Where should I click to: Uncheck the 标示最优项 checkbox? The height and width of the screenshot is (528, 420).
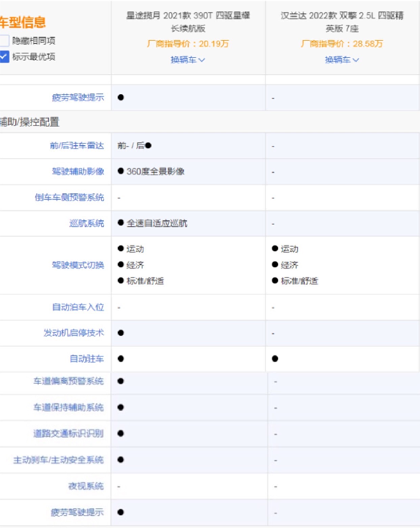point(4,57)
